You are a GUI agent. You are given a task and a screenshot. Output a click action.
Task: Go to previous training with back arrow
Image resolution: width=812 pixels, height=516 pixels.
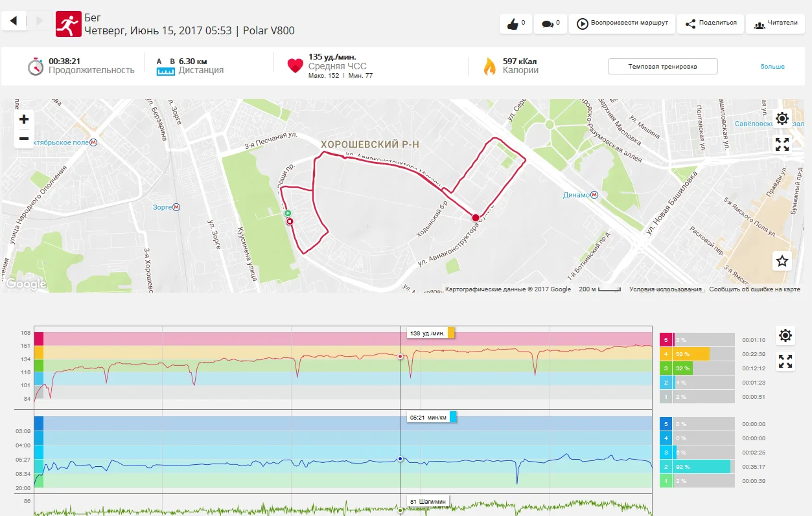pos(14,21)
